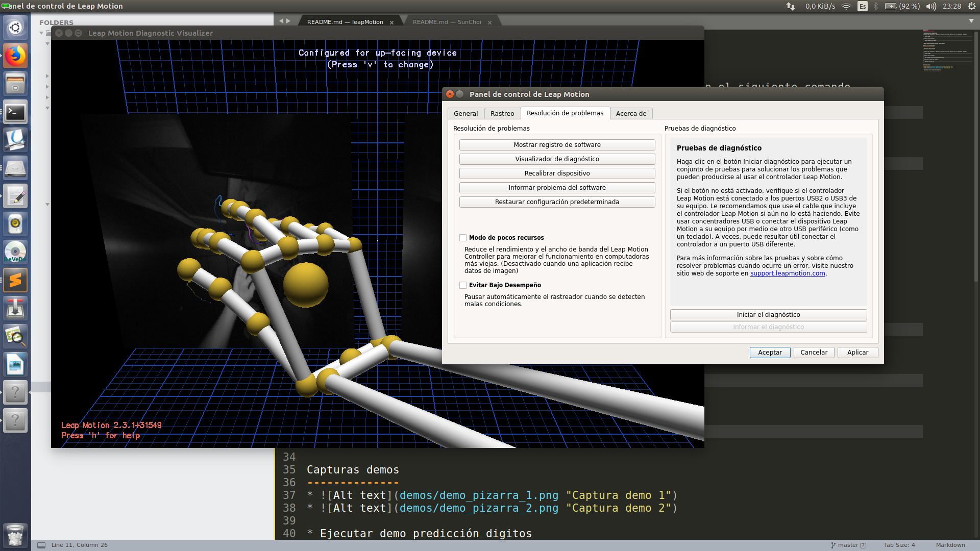Open the volume sound indicator

coord(931,6)
